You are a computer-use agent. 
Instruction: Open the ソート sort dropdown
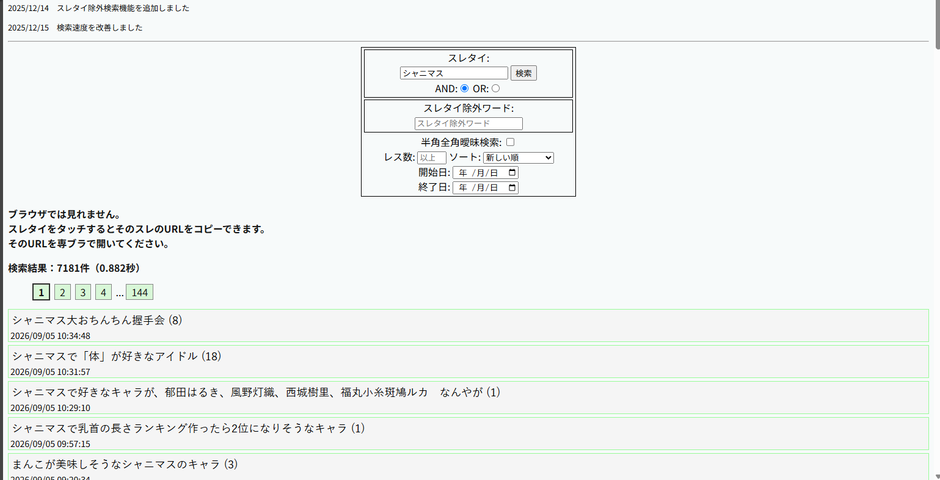pos(519,158)
